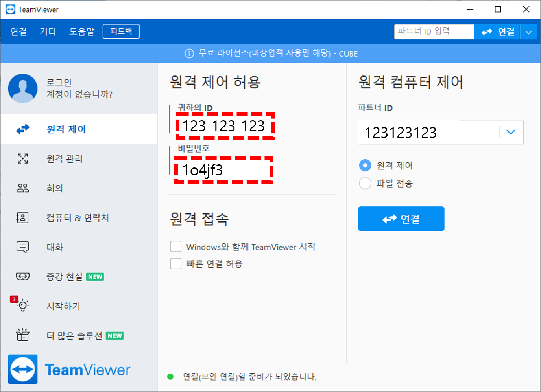Click the TeamViewer title bar app icon
541x392 pixels.
click(x=11, y=9)
